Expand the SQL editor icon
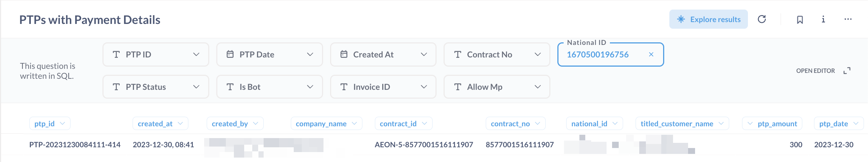Screen dimensions: 868x162 coord(847,71)
